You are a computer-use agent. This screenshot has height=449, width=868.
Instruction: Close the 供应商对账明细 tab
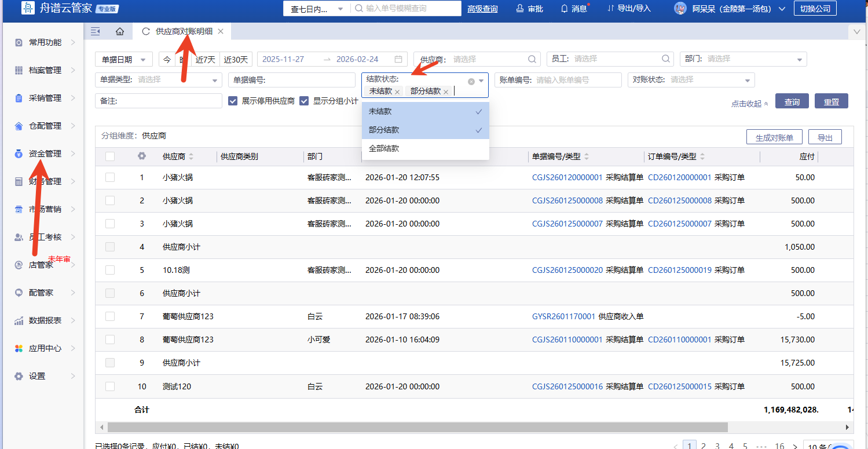pos(221,31)
